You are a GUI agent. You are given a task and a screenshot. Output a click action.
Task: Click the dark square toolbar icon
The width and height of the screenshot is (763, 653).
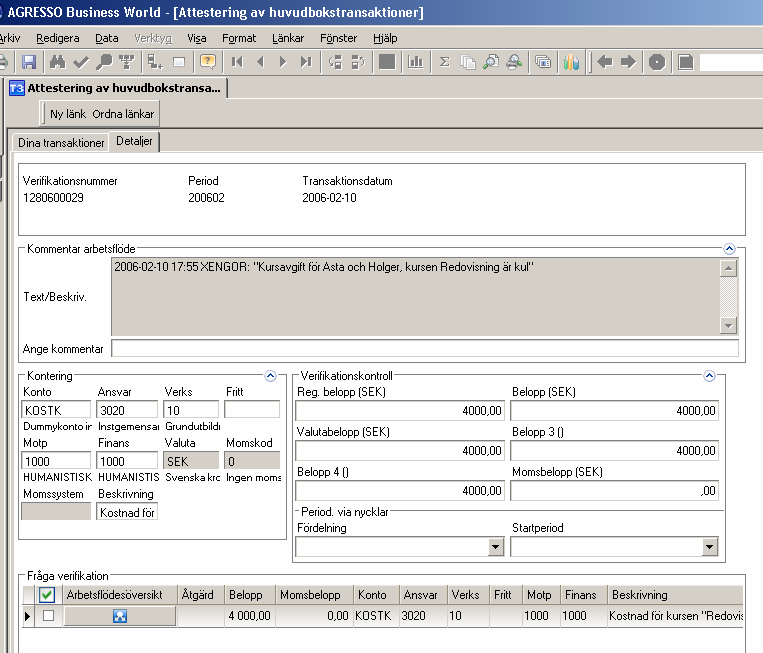point(387,62)
